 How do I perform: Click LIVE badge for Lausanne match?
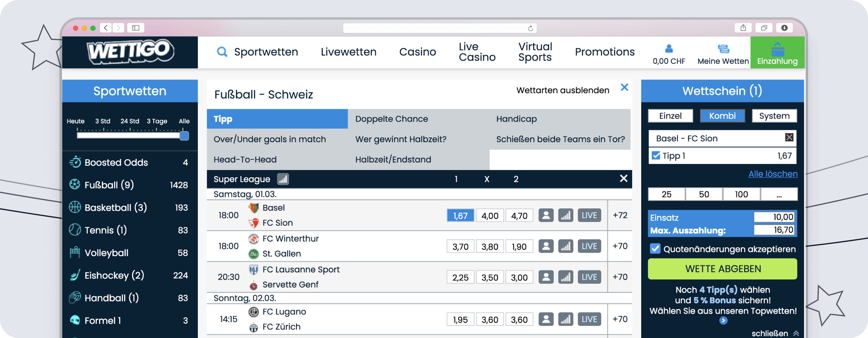pyautogui.click(x=590, y=277)
